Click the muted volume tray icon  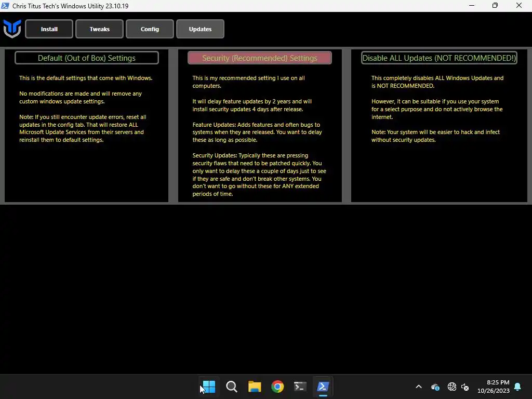pyautogui.click(x=465, y=387)
